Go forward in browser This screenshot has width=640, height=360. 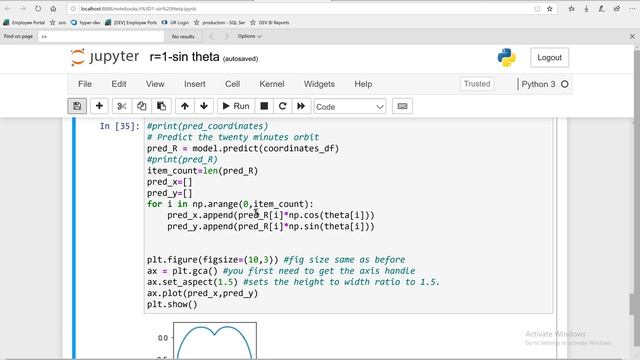(x=23, y=9)
